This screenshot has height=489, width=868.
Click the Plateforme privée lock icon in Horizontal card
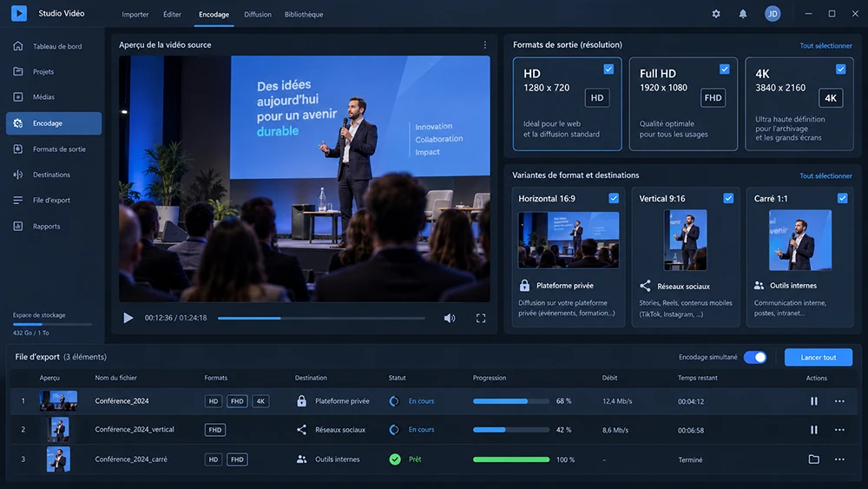click(524, 285)
